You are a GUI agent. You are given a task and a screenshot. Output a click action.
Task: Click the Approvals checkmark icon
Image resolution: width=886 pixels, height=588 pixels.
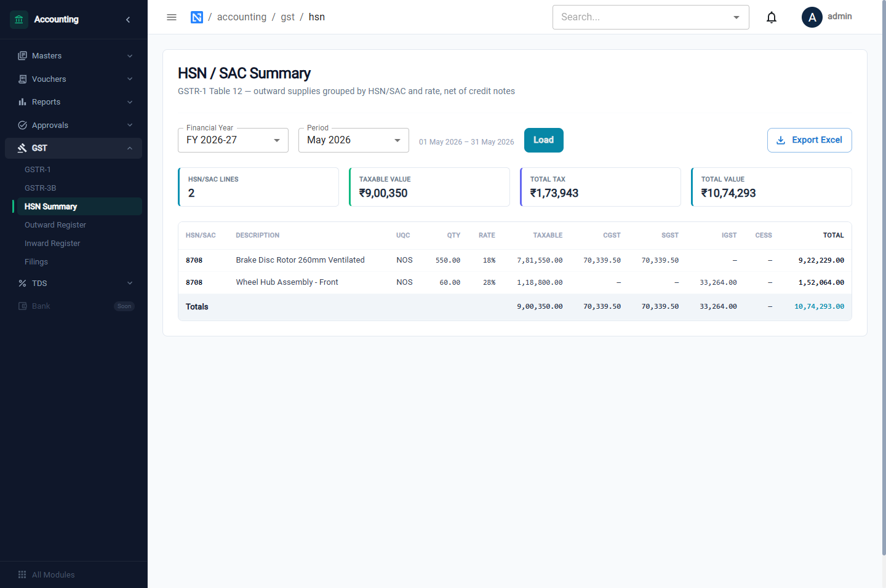[x=23, y=125]
